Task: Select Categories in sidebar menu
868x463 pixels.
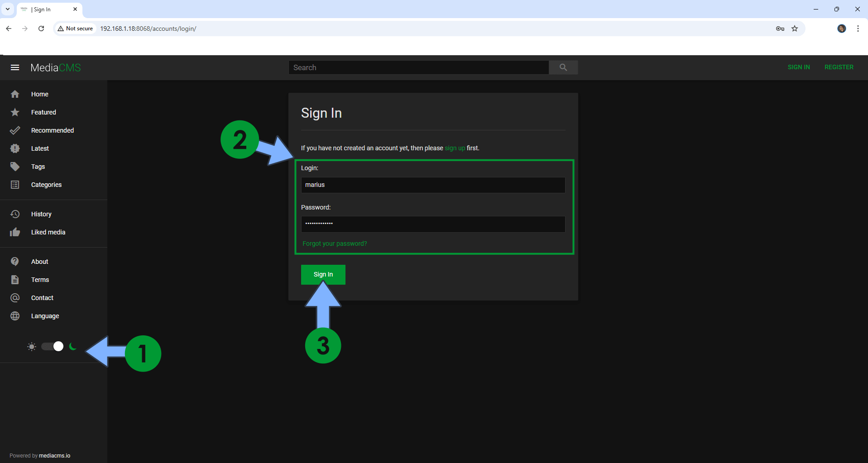Action: click(x=46, y=185)
